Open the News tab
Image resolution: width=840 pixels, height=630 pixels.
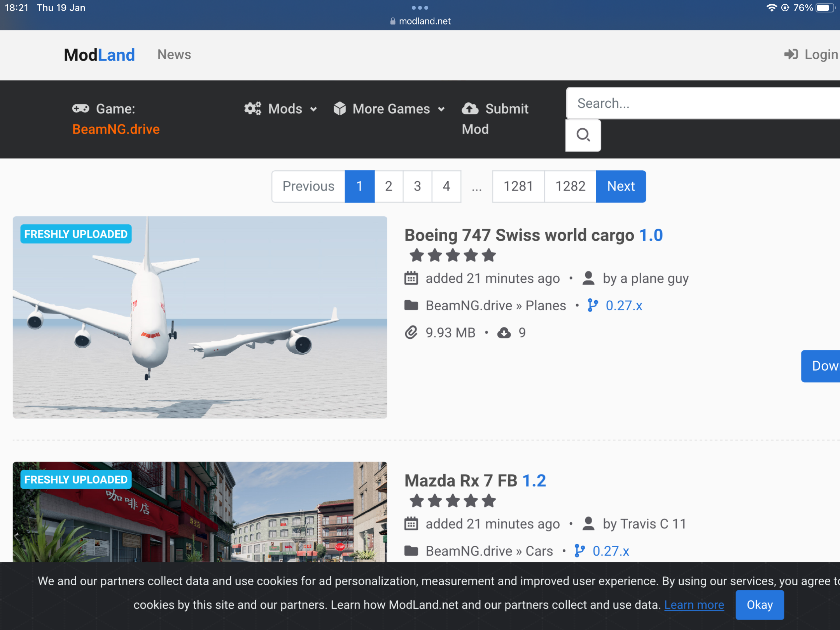[x=174, y=54]
